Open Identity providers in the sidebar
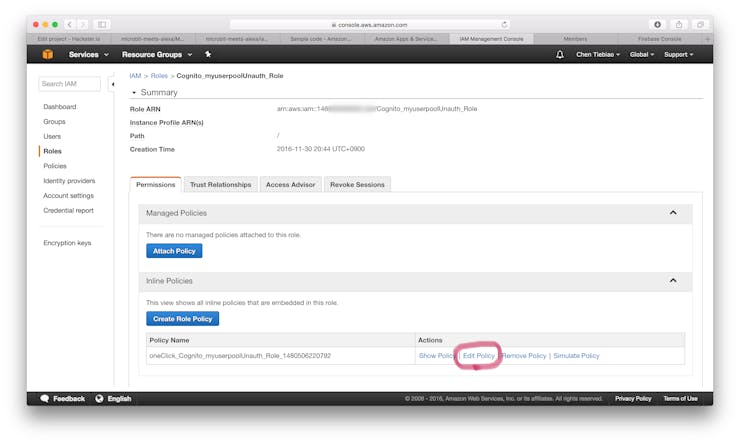Screen dimensions: 740x444 (x=69, y=181)
